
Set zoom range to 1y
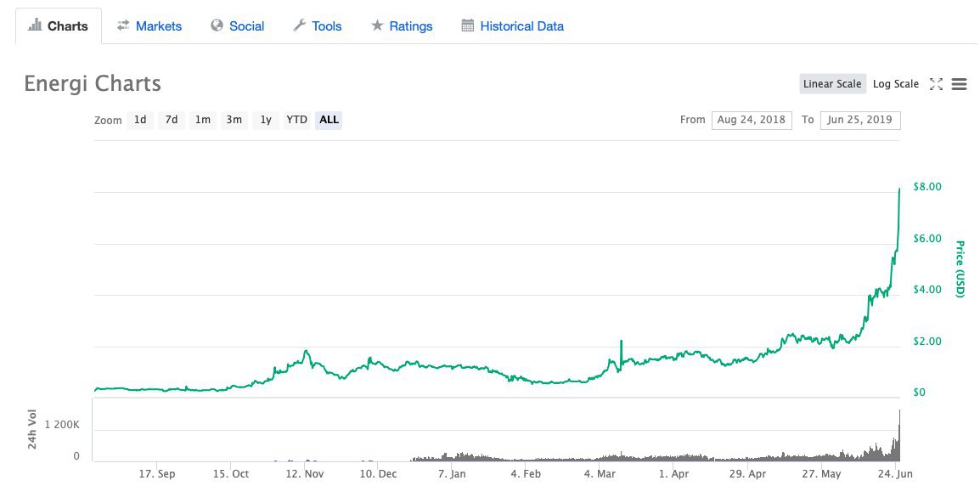(266, 120)
